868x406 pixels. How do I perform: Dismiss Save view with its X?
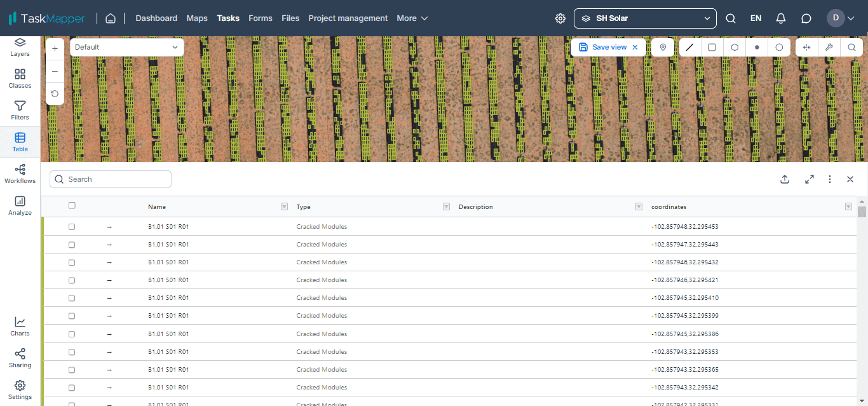(x=635, y=47)
